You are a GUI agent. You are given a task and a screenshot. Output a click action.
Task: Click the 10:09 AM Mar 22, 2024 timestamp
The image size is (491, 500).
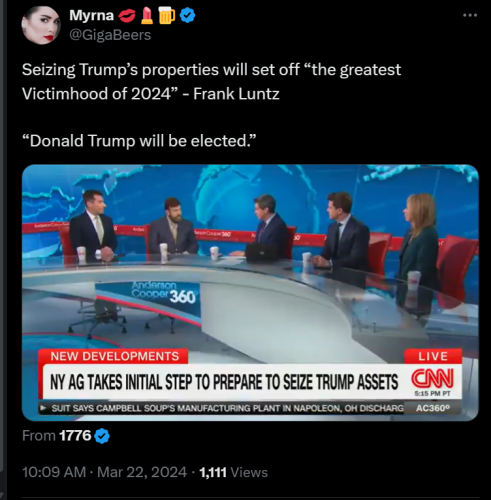[x=105, y=472]
